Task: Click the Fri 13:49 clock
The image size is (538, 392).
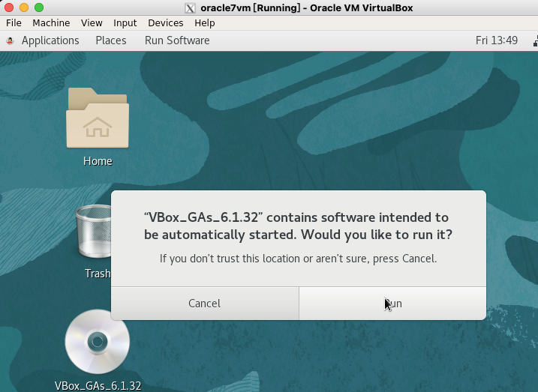Action: (497, 40)
